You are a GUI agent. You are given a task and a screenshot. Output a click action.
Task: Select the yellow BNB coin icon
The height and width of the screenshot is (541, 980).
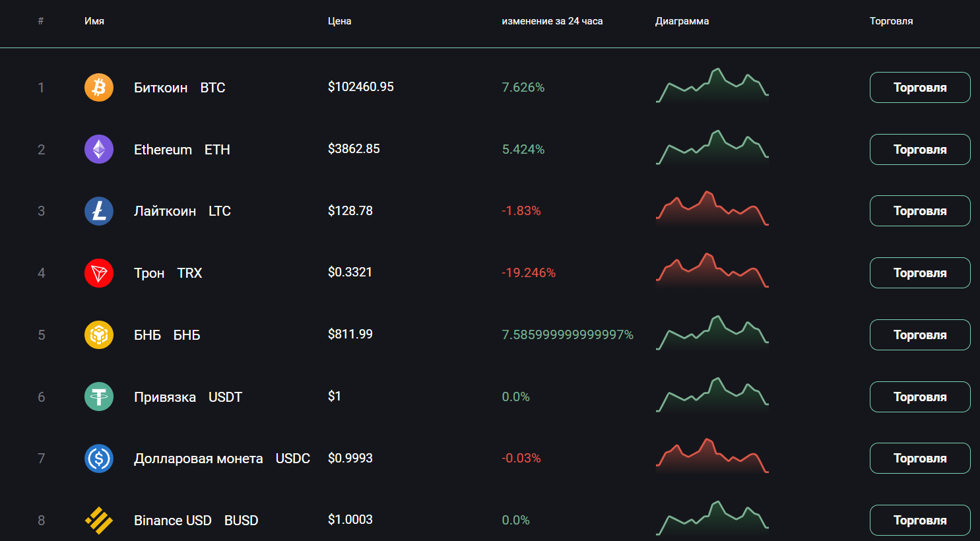pos(99,334)
